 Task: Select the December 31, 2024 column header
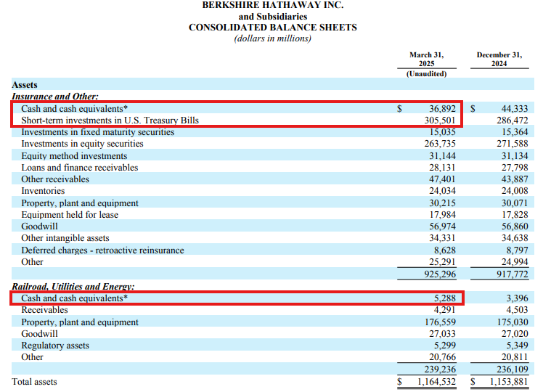pyautogui.click(x=499, y=59)
